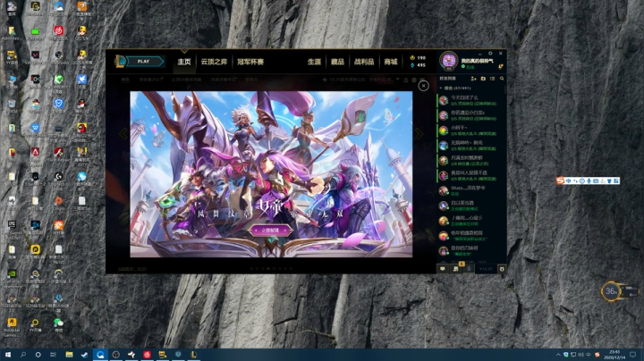Open the 藏品 collection tab
The width and height of the screenshot is (644, 361).
(x=337, y=62)
